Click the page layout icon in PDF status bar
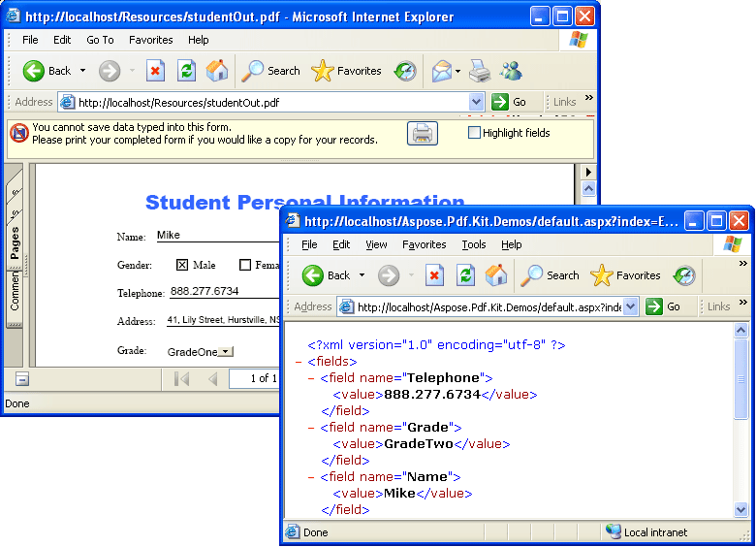 click(x=22, y=379)
